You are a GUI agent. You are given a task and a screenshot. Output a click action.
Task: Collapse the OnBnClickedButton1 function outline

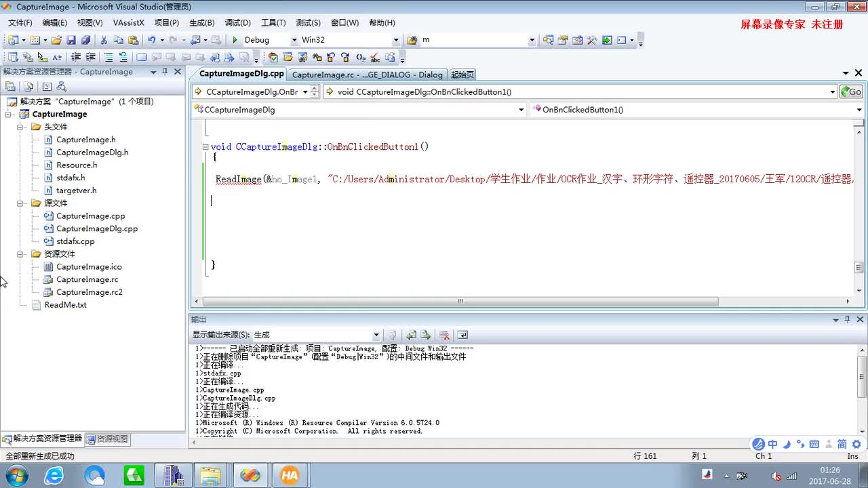point(205,147)
